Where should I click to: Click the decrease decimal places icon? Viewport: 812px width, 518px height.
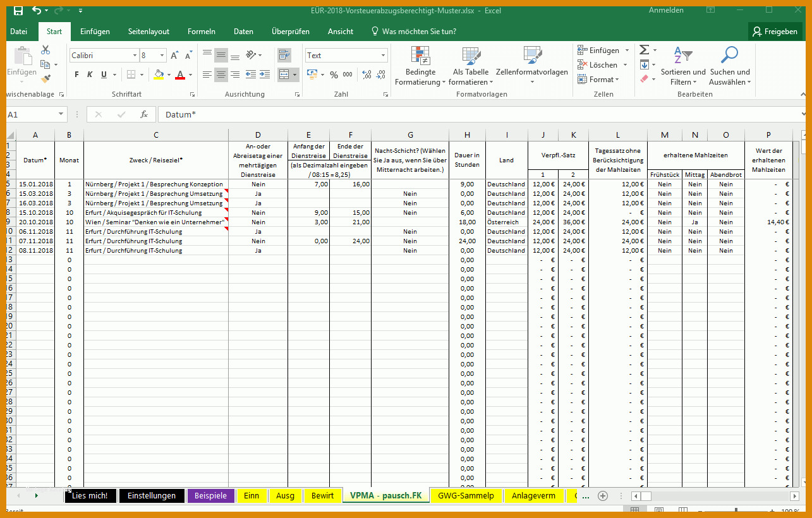tap(381, 75)
